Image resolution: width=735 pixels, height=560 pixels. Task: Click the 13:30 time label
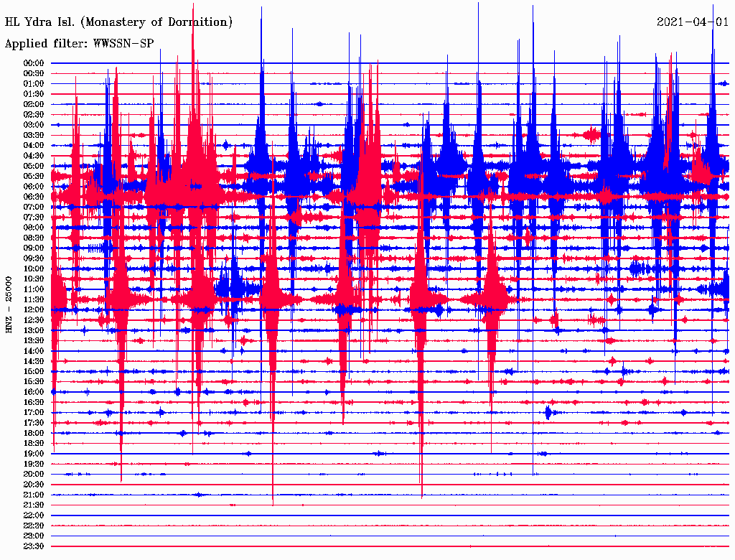tap(34, 341)
